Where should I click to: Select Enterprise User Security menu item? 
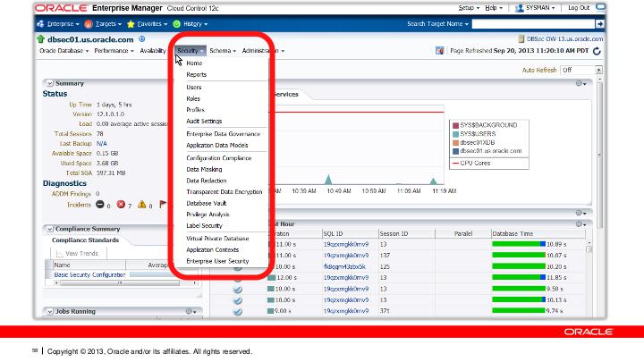(x=217, y=261)
